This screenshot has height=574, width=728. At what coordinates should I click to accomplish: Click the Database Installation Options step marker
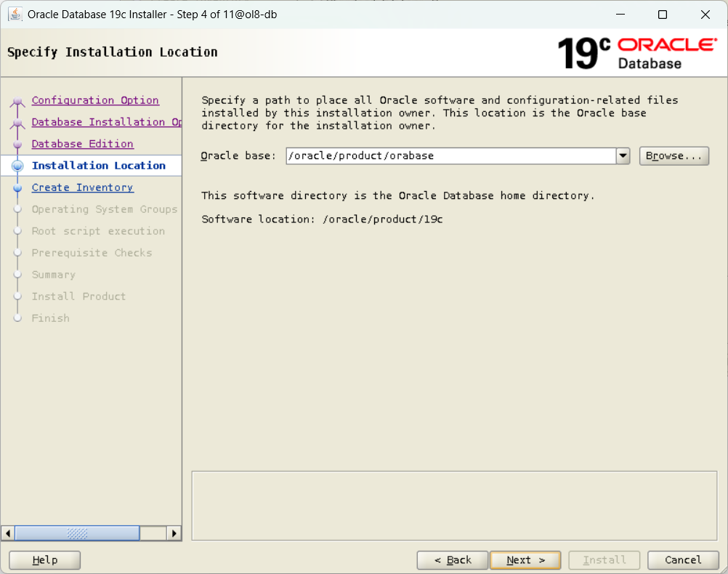point(17,123)
